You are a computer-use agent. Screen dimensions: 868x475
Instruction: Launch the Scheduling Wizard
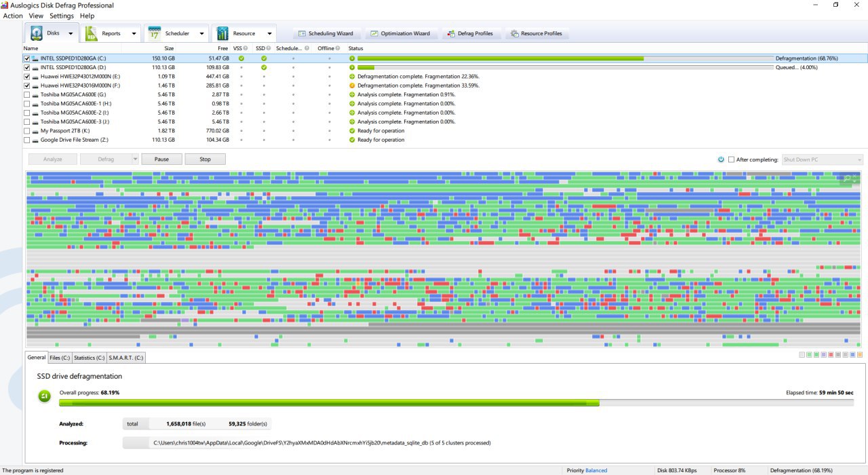[326, 33]
